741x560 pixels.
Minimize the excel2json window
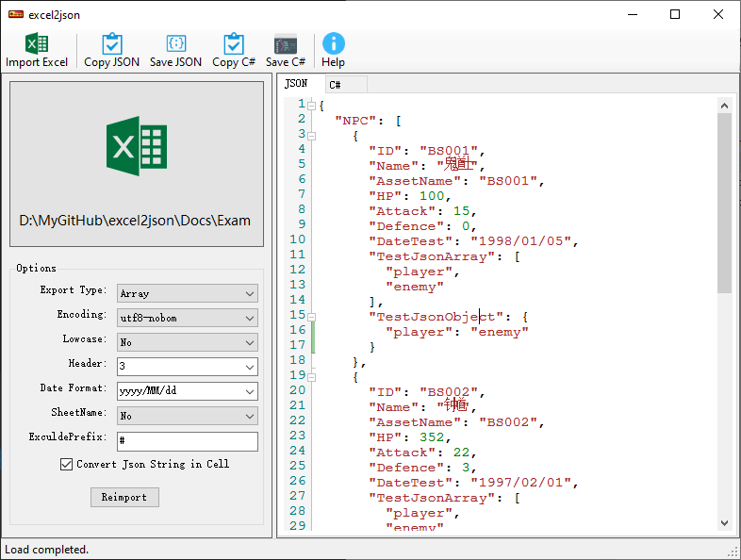coord(633,14)
